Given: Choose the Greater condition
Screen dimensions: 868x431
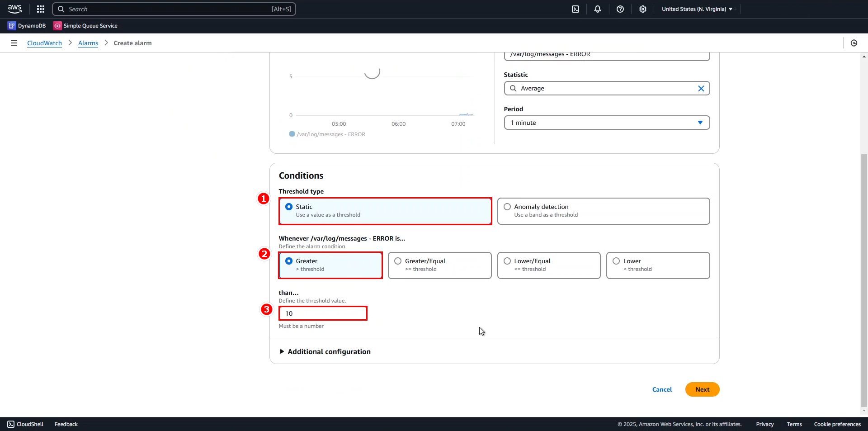Looking at the screenshot, I should point(330,265).
